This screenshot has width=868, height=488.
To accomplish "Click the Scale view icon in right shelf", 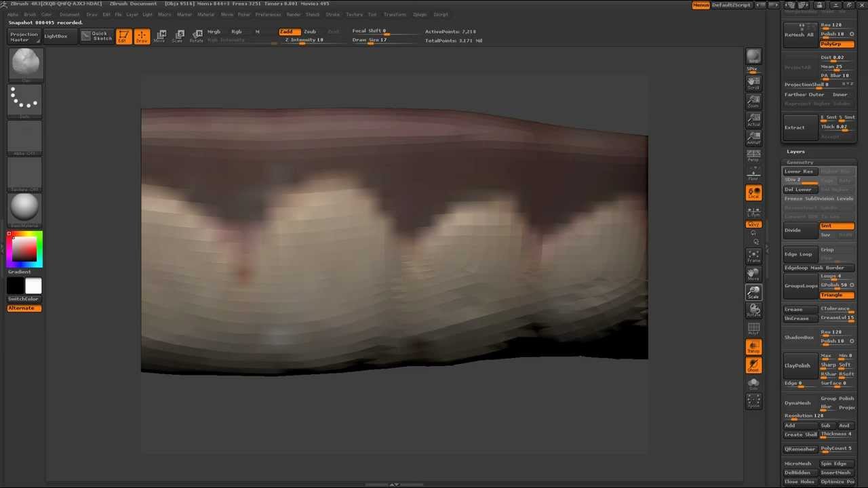I will coord(753,292).
